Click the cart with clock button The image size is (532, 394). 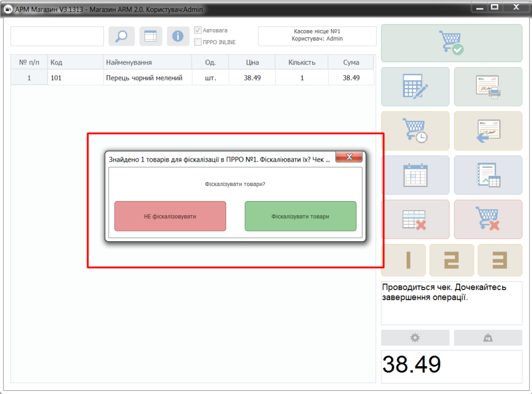click(415, 130)
